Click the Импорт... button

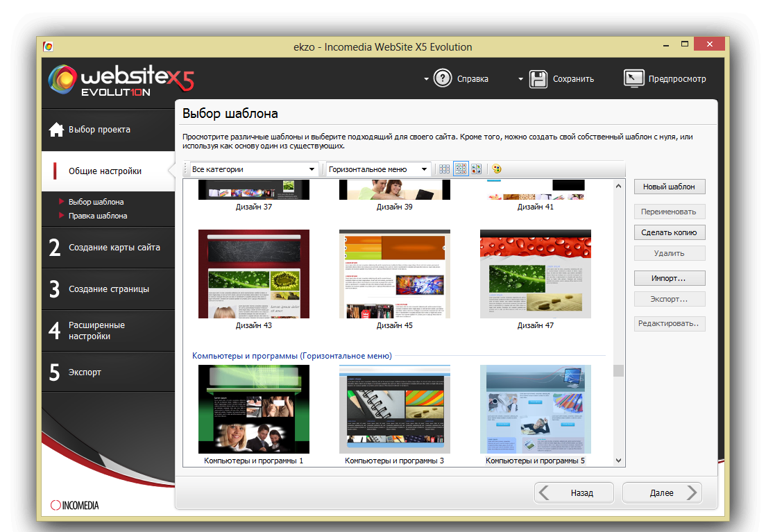[670, 278]
